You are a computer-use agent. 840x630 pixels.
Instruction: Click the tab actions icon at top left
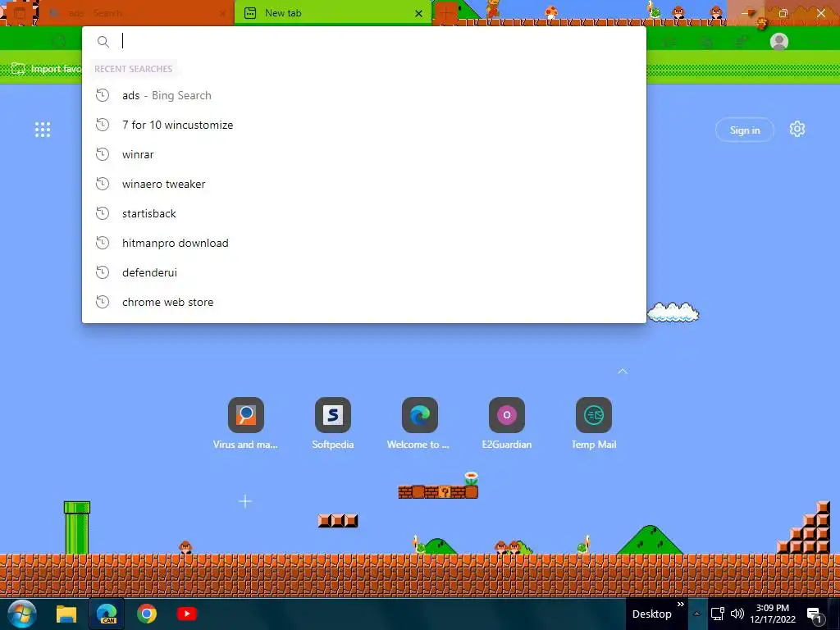tap(20, 13)
